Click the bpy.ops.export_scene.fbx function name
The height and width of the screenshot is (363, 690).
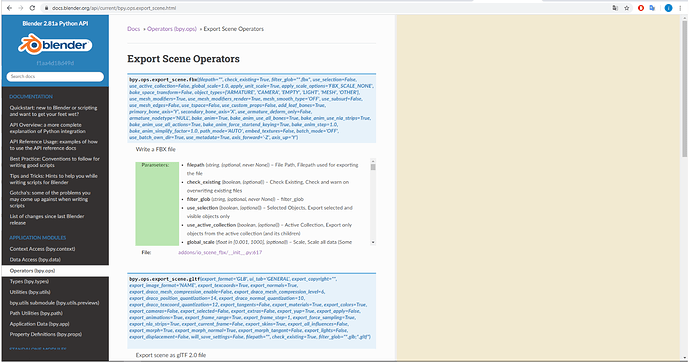pyautogui.click(x=163, y=80)
